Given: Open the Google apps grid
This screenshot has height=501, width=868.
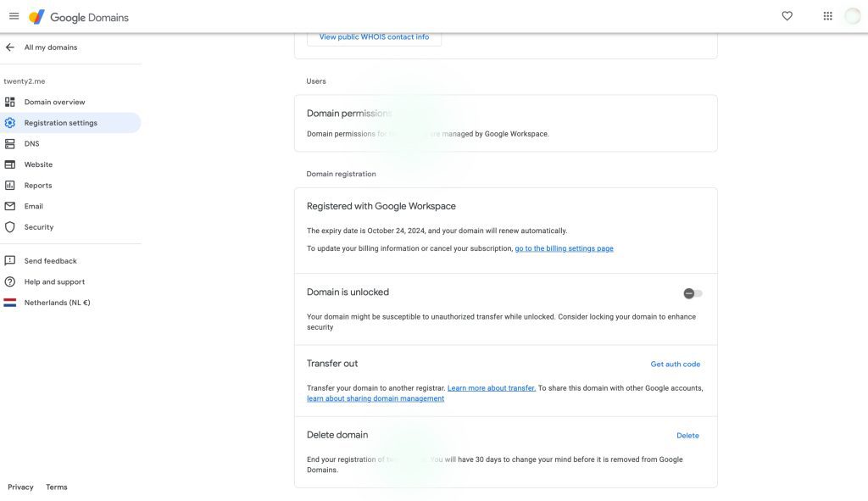Looking at the screenshot, I should [x=827, y=16].
